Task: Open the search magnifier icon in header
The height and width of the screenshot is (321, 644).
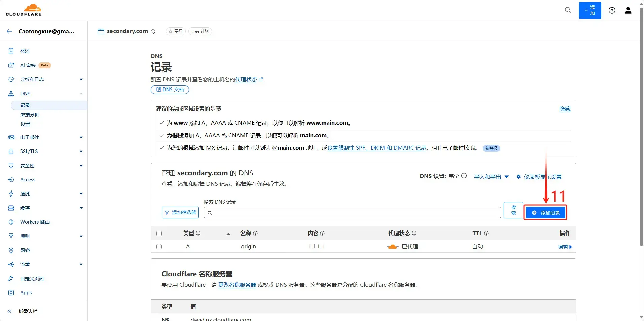Action: coord(568,10)
